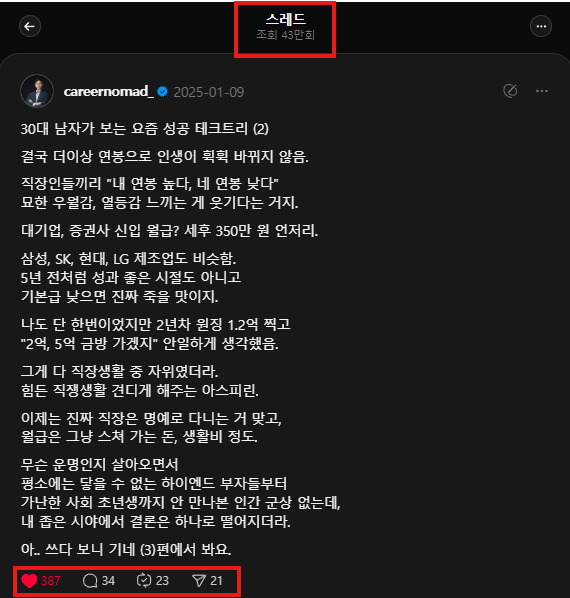Visit the careernomad_ username link
570x598 pixels.
point(109,92)
